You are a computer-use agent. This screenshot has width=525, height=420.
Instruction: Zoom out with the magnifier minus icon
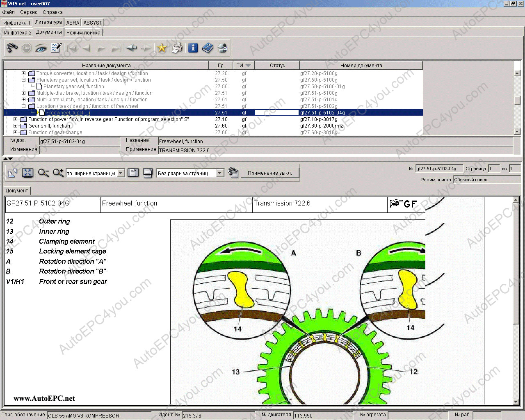pos(43,173)
